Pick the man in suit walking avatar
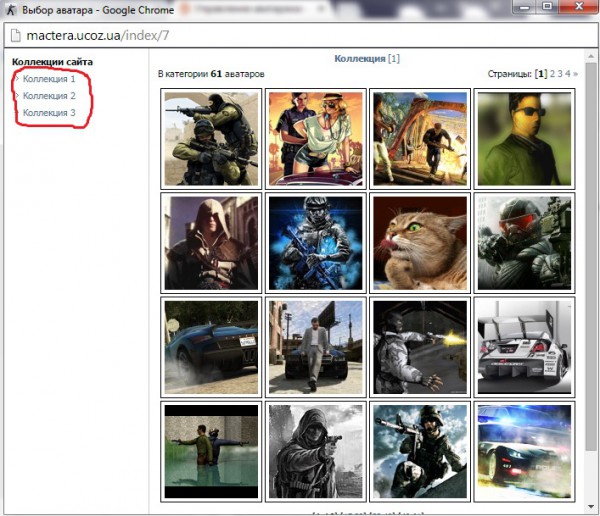 [x=316, y=347]
